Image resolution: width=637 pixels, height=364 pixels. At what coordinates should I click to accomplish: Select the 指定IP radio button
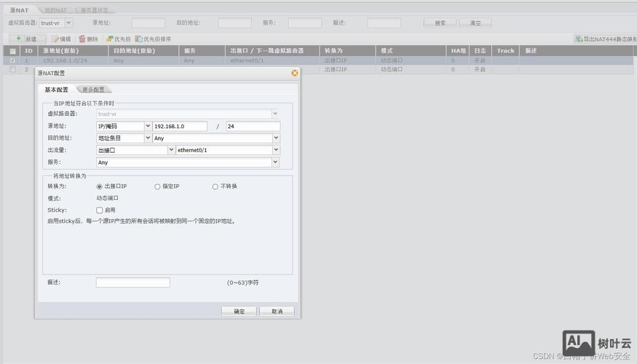click(x=157, y=186)
